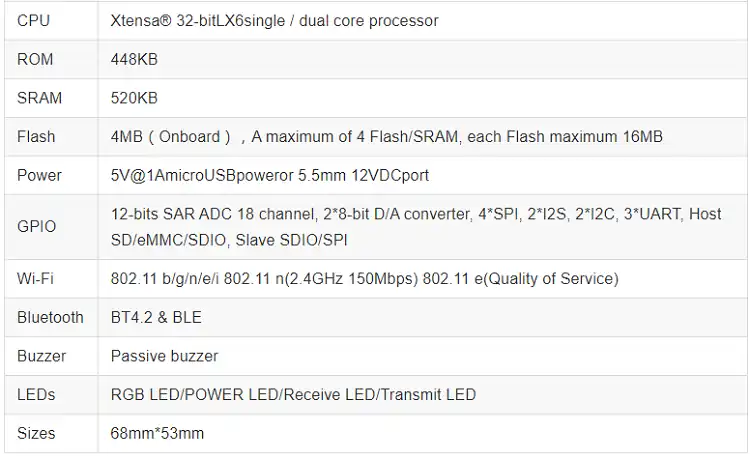Select the 520KB SRAM value
750x460 pixels.
tap(134, 98)
